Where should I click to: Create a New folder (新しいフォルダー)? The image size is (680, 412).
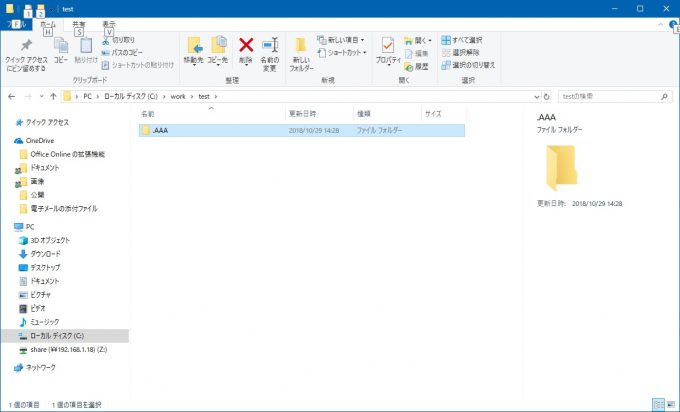pos(301,55)
